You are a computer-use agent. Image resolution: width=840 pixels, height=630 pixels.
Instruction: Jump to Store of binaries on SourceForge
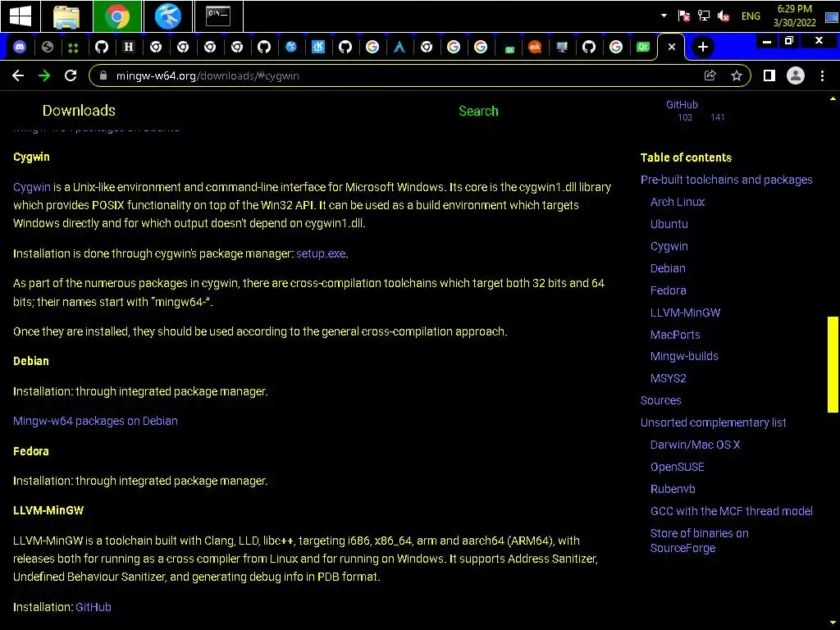699,541
